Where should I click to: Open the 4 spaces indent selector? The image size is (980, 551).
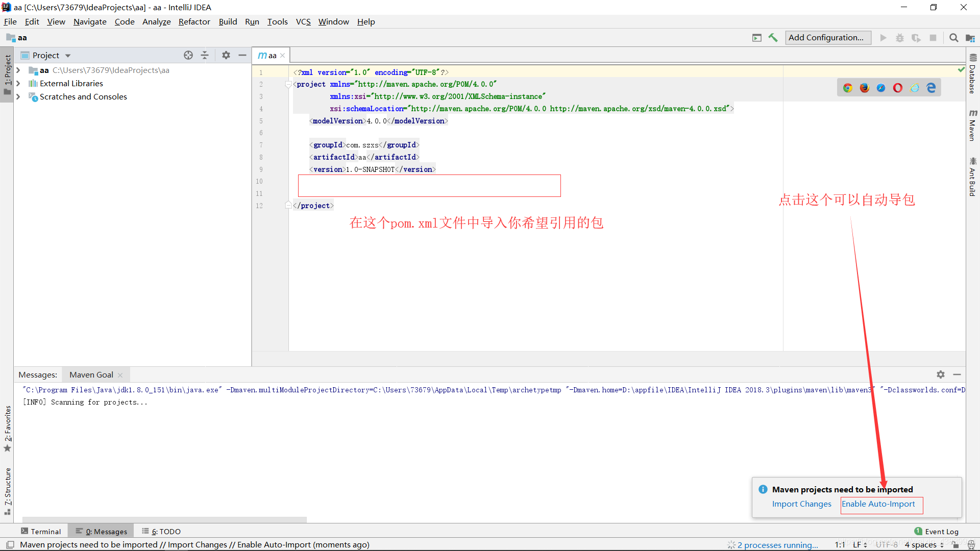924,545
